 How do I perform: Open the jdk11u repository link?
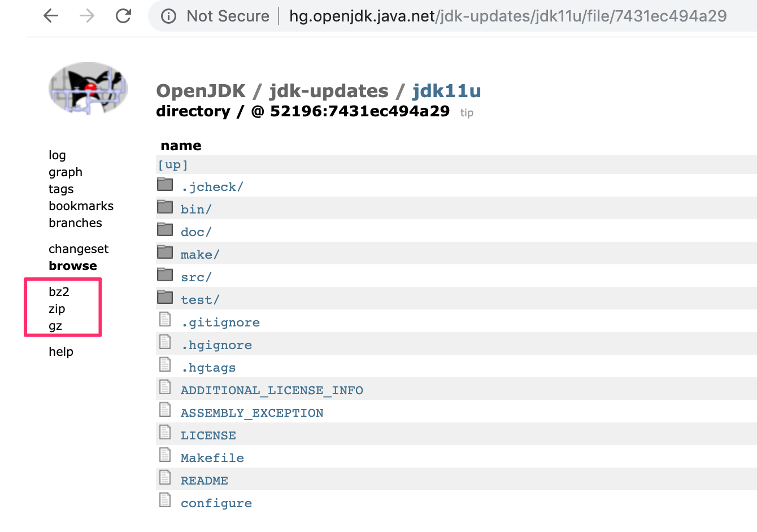(x=447, y=90)
